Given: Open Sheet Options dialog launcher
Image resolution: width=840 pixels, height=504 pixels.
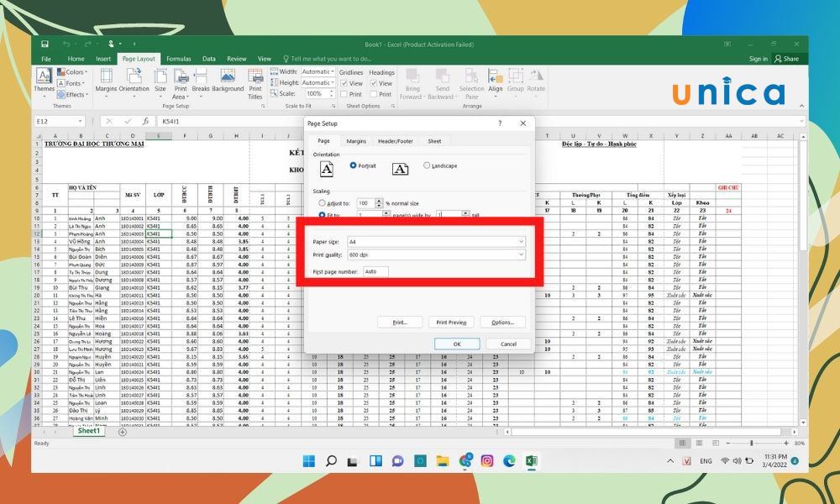Looking at the screenshot, I should (392, 106).
